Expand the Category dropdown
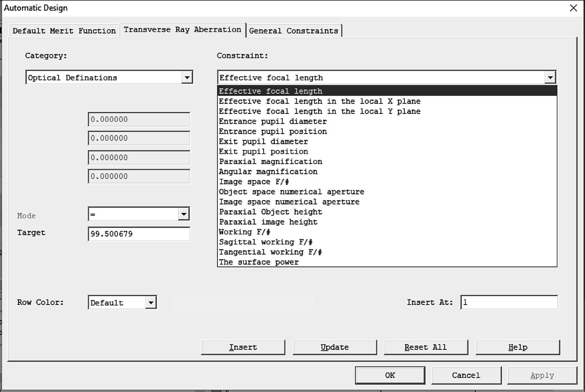The width and height of the screenshot is (585, 392). [187, 77]
